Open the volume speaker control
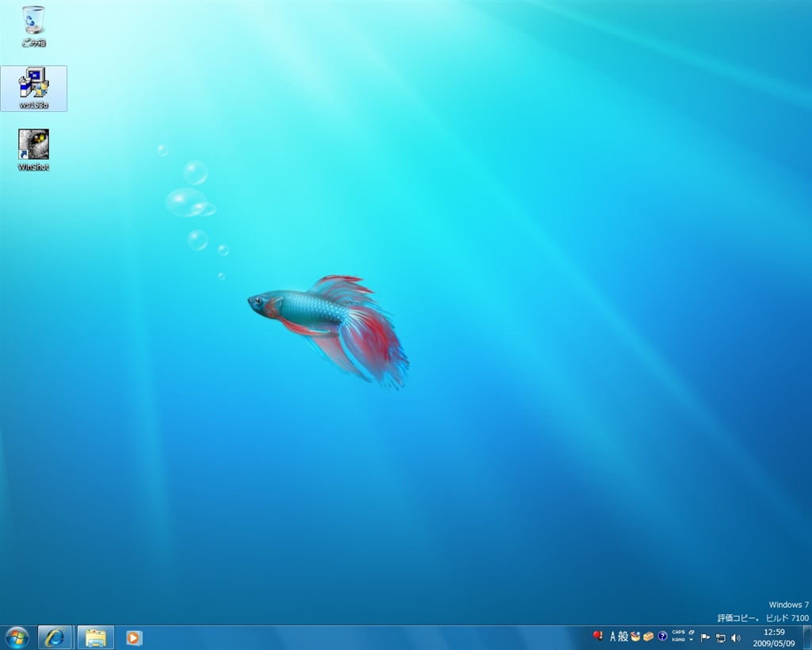This screenshot has width=812, height=650. coord(735,637)
